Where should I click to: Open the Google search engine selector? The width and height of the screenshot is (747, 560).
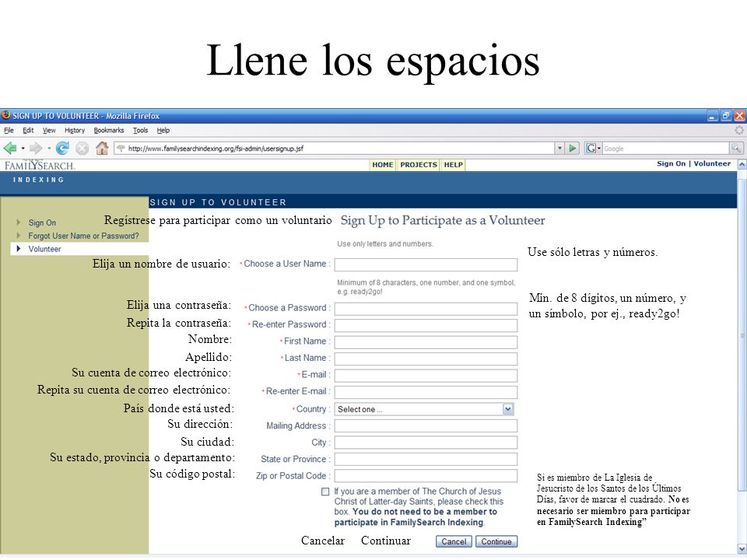tap(593, 148)
